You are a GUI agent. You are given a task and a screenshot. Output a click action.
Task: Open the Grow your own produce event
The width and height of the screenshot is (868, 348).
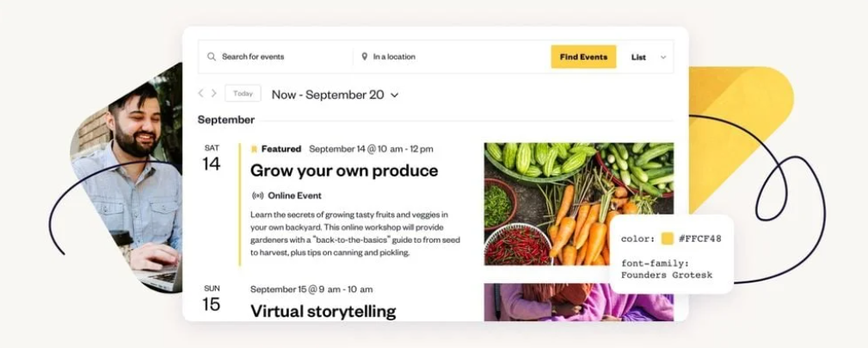[x=344, y=171]
